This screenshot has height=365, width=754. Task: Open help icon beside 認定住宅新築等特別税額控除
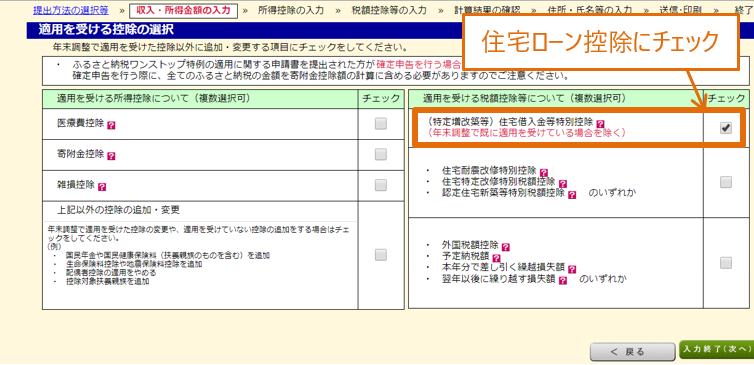coord(572,195)
